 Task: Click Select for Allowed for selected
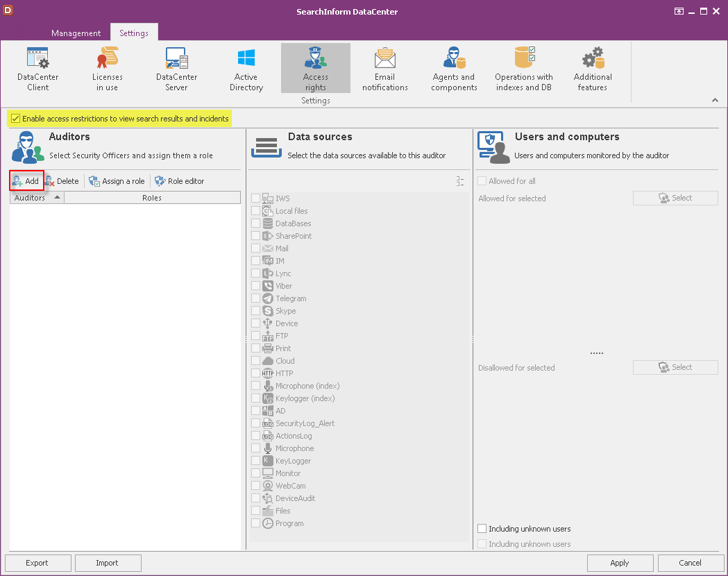pyautogui.click(x=675, y=198)
